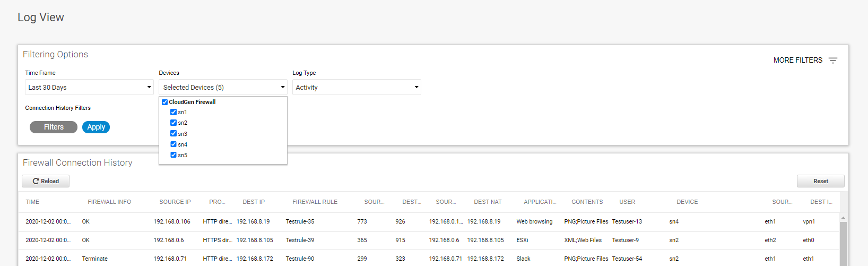The image size is (868, 266).
Task: Open the Time Frame dropdown
Action: click(89, 87)
